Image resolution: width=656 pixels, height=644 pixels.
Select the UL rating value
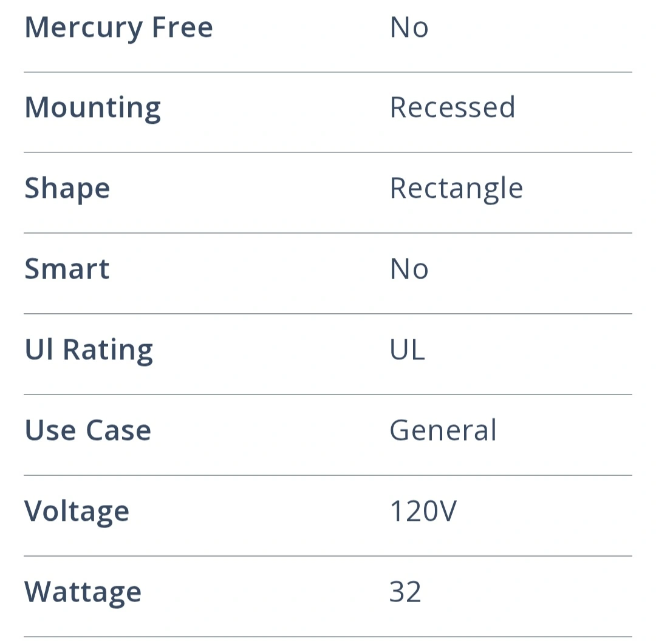[x=407, y=350]
